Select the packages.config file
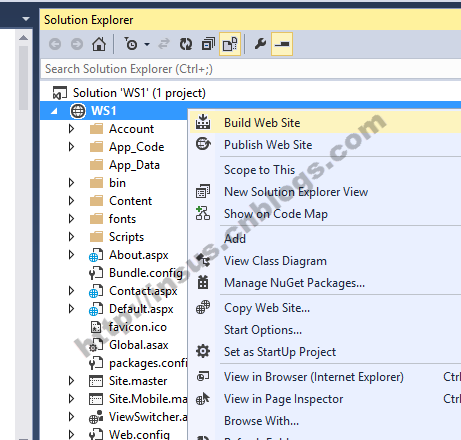461x440 pixels. click(x=148, y=363)
